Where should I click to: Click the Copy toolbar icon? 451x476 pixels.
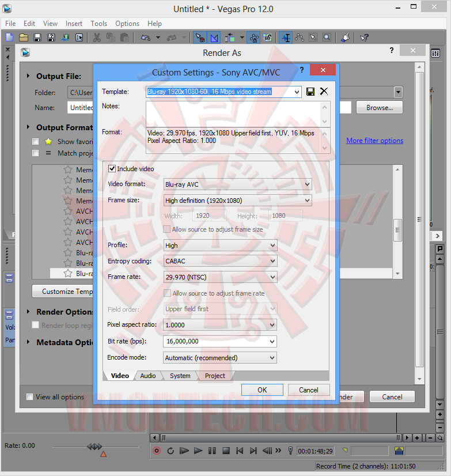click(111, 37)
